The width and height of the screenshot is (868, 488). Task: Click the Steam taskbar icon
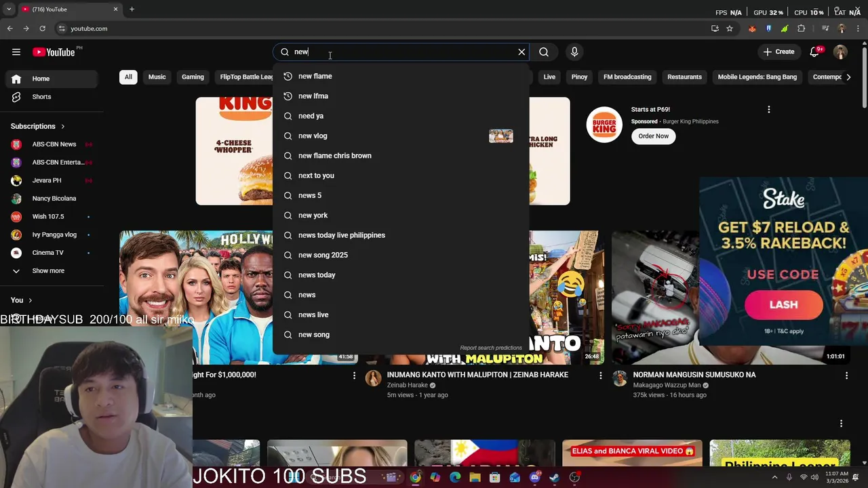click(x=554, y=477)
